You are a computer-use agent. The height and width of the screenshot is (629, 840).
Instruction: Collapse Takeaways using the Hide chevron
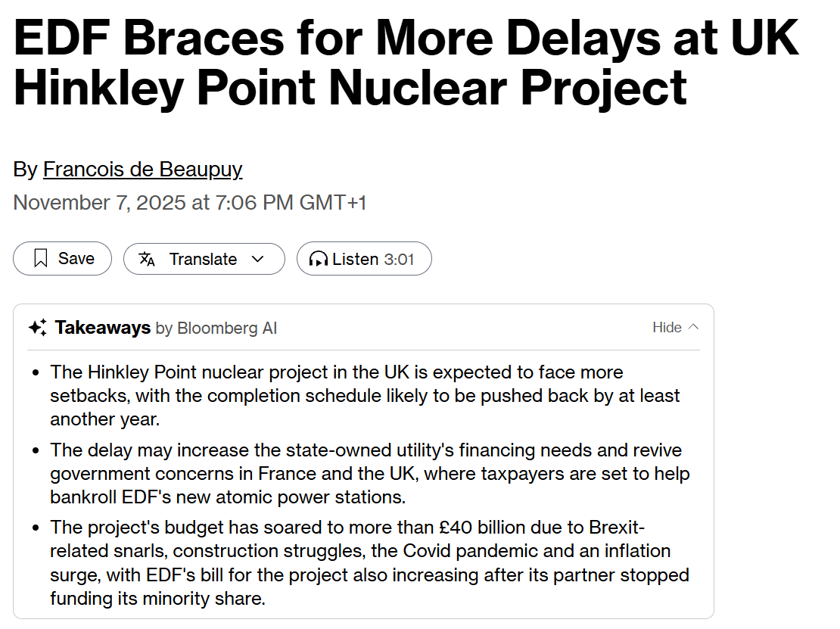tap(694, 326)
